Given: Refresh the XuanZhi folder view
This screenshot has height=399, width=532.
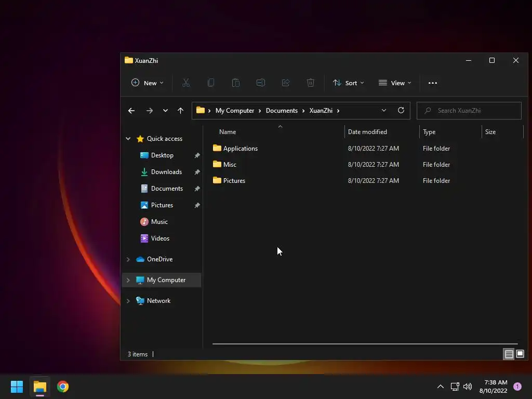Looking at the screenshot, I should [x=401, y=111].
